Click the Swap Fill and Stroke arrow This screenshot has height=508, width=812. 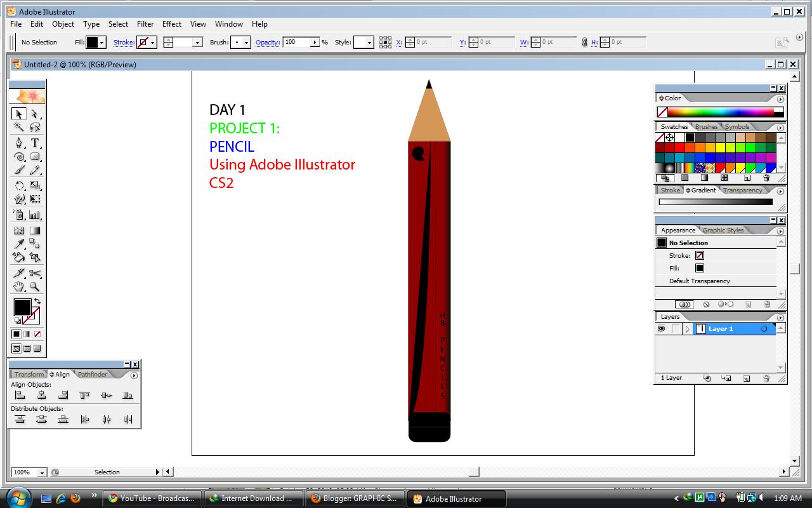36,299
